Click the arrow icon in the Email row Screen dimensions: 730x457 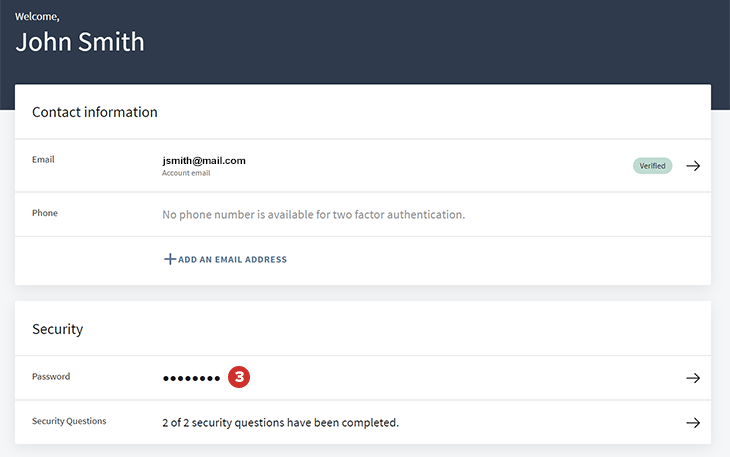click(693, 166)
